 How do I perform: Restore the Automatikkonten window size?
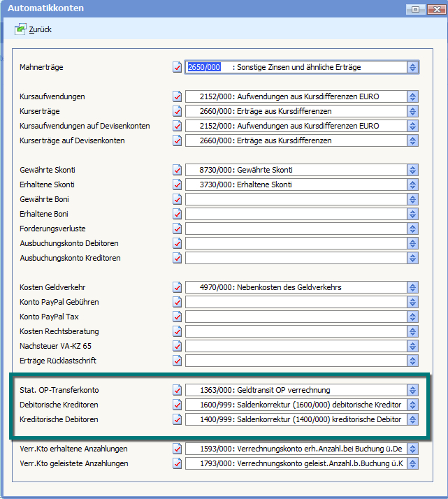(416, 9)
